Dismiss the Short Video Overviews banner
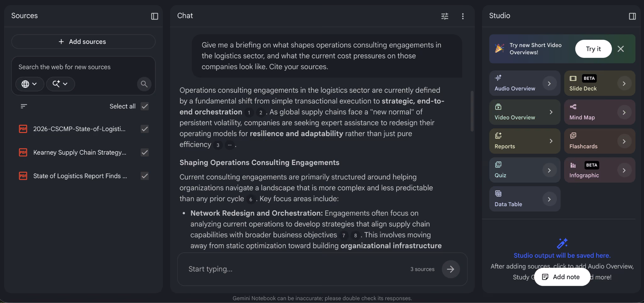This screenshot has height=303, width=644. click(x=620, y=49)
